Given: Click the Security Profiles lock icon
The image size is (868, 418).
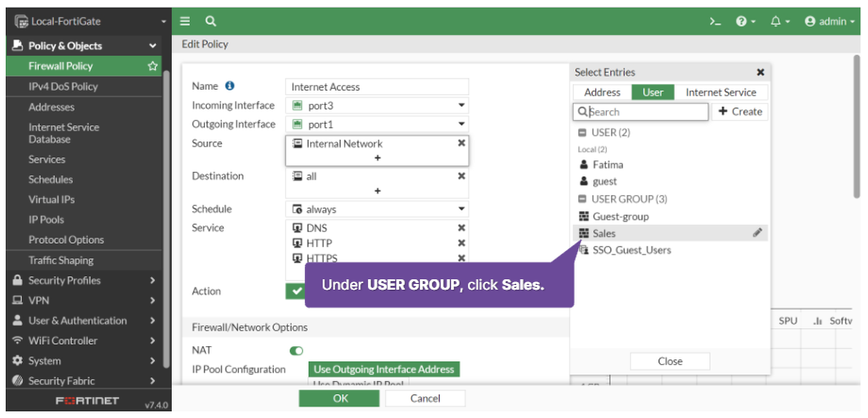Looking at the screenshot, I should (18, 280).
